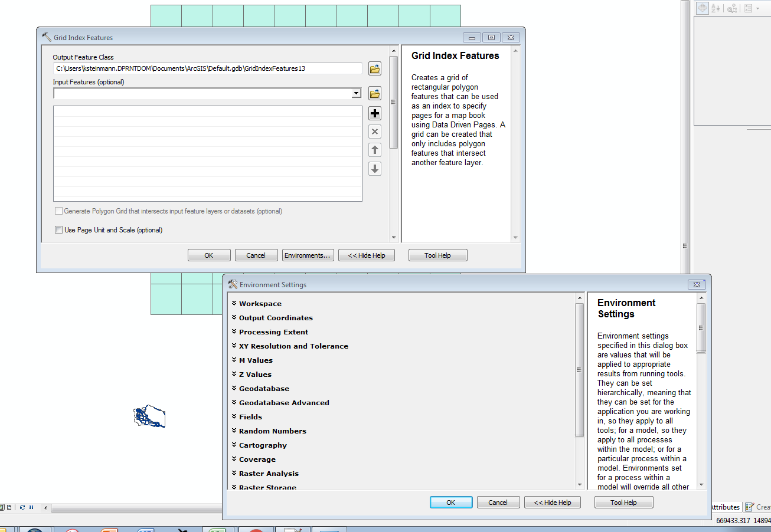Click the Data View icon at bottom left
Image resolution: width=771 pixels, height=532 pixels.
click(x=2, y=507)
